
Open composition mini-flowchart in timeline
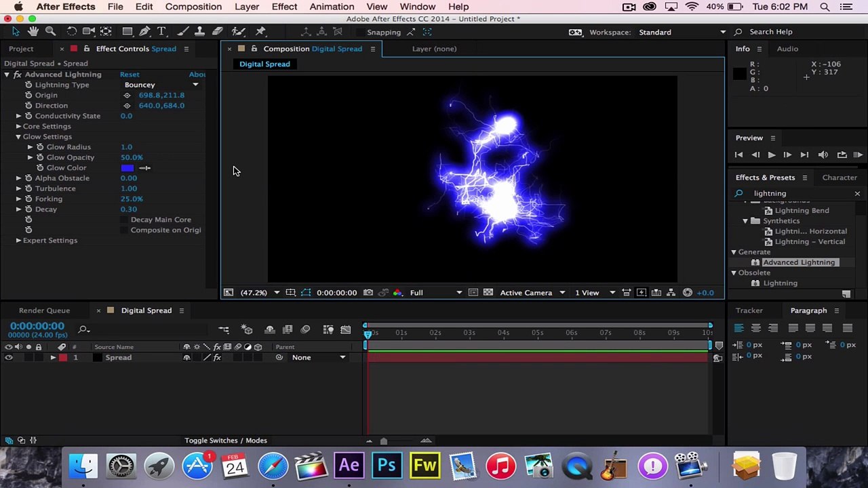[224, 330]
